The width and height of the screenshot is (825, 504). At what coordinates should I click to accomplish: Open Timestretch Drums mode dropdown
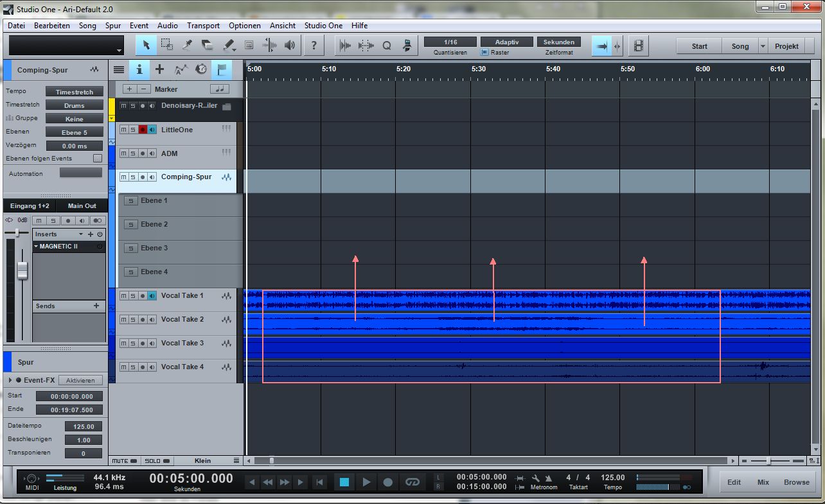pos(74,105)
